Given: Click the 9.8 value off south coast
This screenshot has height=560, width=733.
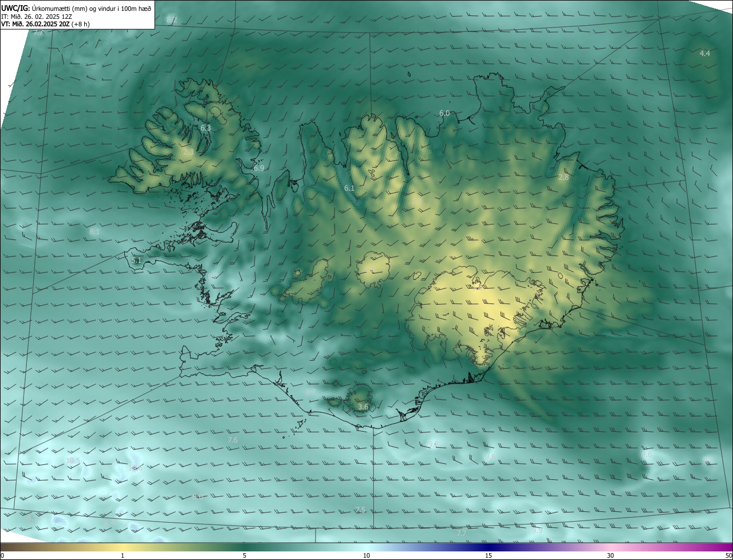Looking at the screenshot, I should point(433,444).
